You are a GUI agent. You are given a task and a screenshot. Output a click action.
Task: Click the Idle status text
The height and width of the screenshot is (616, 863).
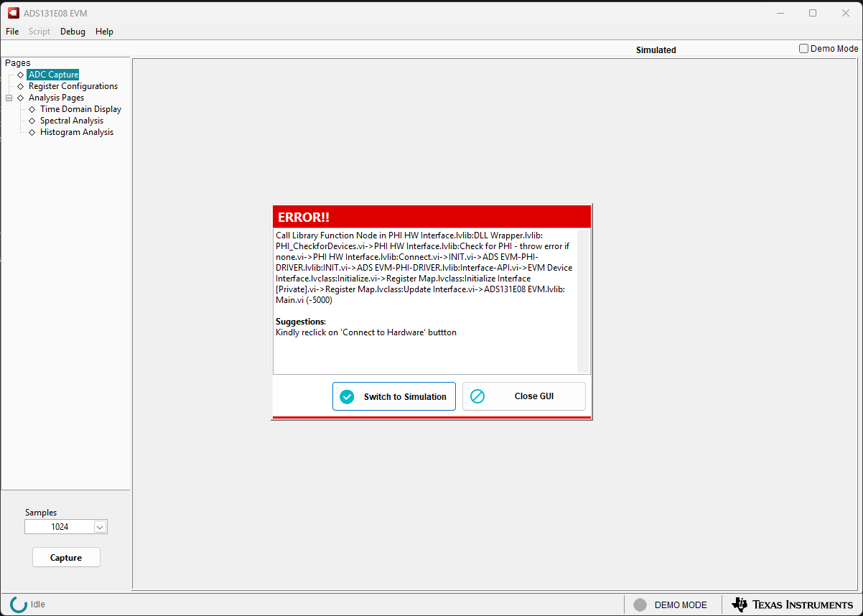(x=38, y=605)
